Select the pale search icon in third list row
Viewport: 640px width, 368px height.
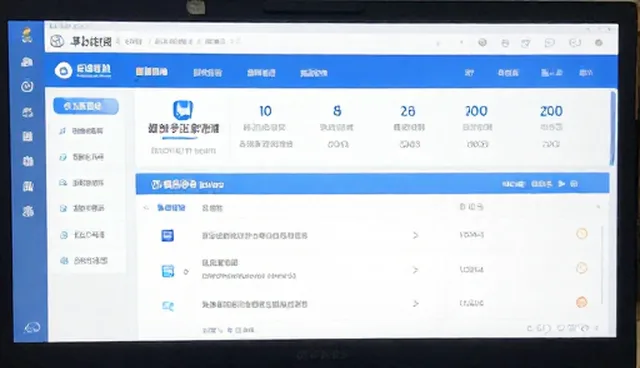[168, 306]
